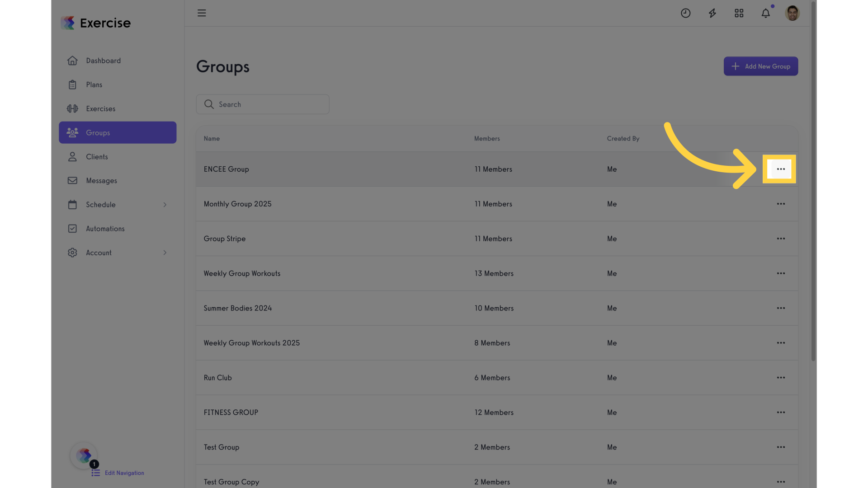The height and width of the screenshot is (488, 868).
Task: Open the Weekly Group Workouts row
Action: click(497, 273)
